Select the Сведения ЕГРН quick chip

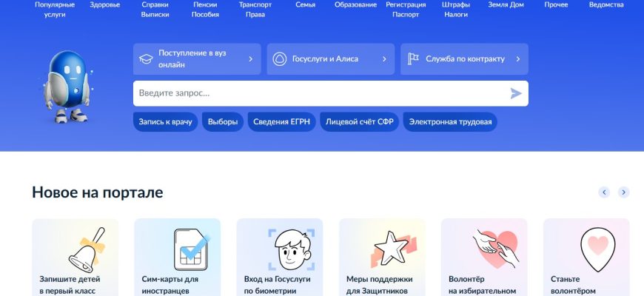282,122
